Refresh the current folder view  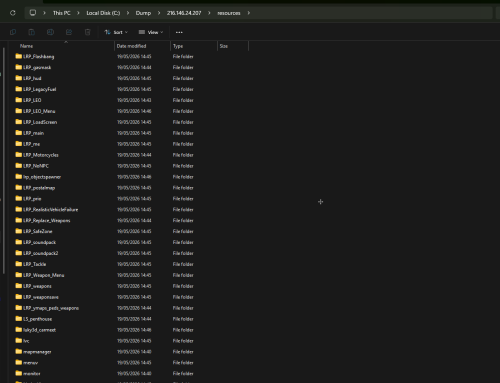pyautogui.click(x=13, y=13)
